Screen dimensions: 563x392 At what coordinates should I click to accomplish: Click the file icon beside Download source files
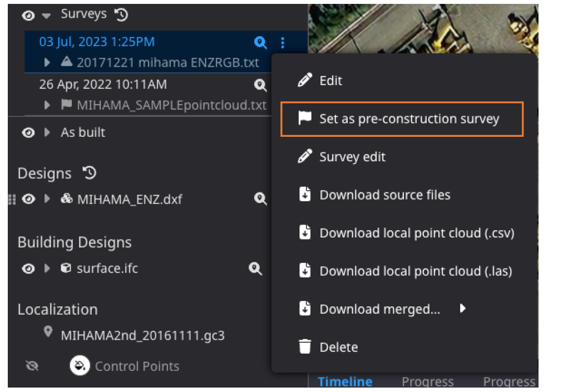[x=305, y=194]
